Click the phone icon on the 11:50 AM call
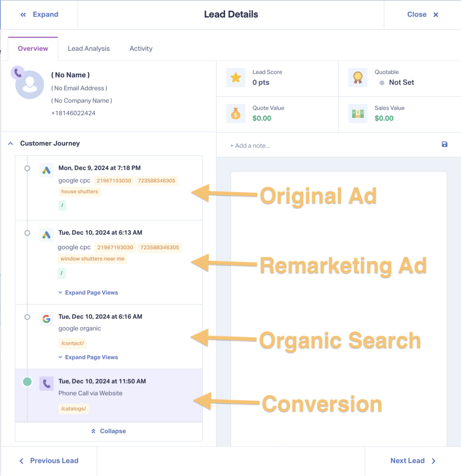Viewport: 461px width, 476px height. [x=46, y=383]
